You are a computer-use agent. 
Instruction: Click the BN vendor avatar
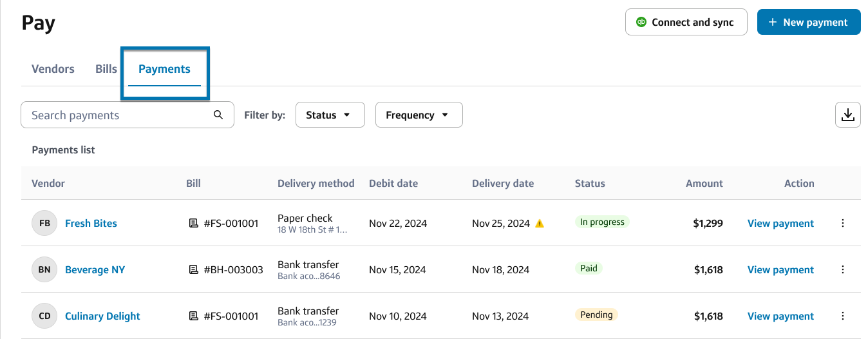coord(44,270)
